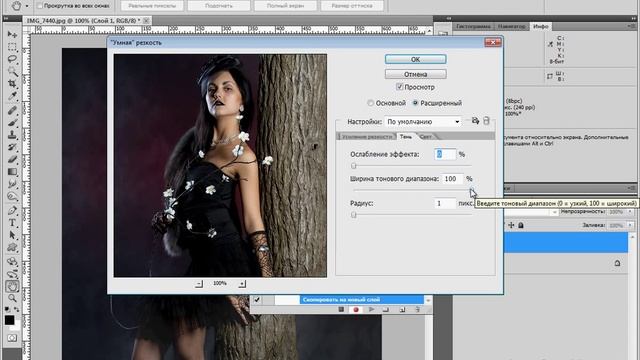The image size is (640, 360).
Task: Create new action in Actions panel
Action: [x=402, y=309]
